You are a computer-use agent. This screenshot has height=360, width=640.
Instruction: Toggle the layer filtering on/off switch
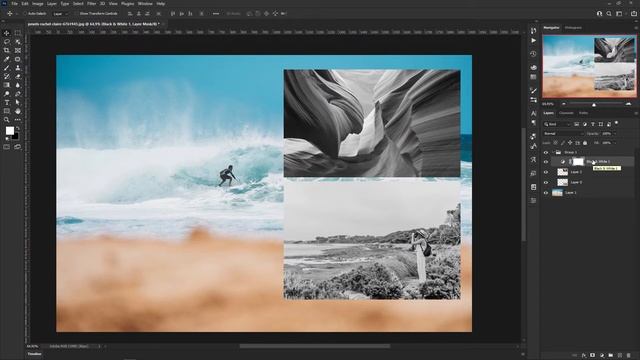click(x=616, y=123)
